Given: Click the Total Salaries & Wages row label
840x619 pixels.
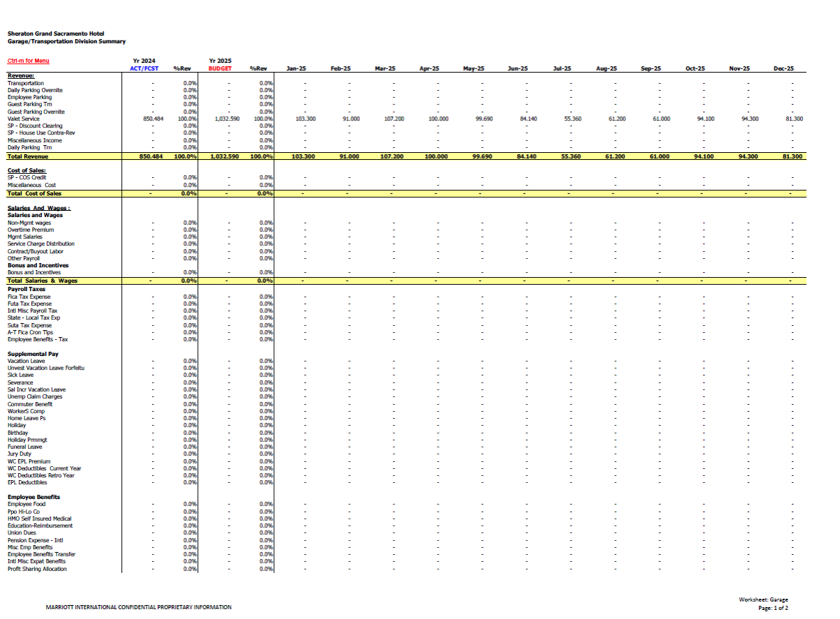Looking at the screenshot, I should [x=43, y=281].
